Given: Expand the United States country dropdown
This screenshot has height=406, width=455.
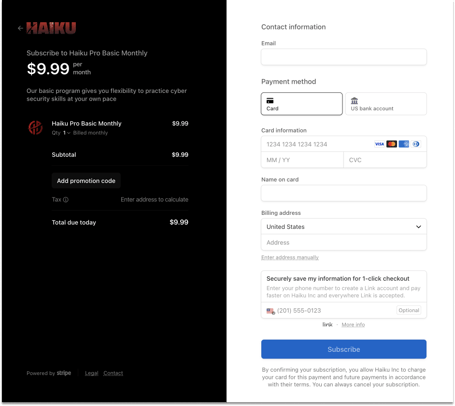Looking at the screenshot, I should tap(344, 227).
